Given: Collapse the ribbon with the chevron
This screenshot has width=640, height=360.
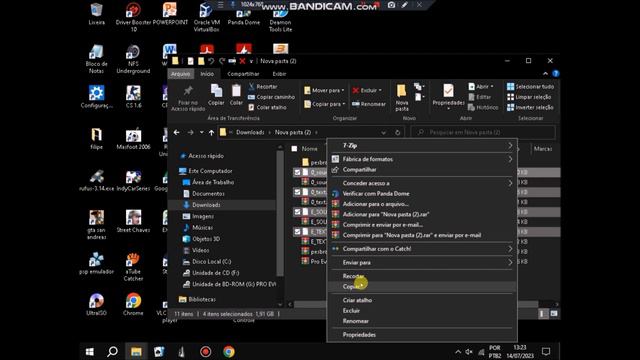Looking at the screenshot, I should point(545,74).
